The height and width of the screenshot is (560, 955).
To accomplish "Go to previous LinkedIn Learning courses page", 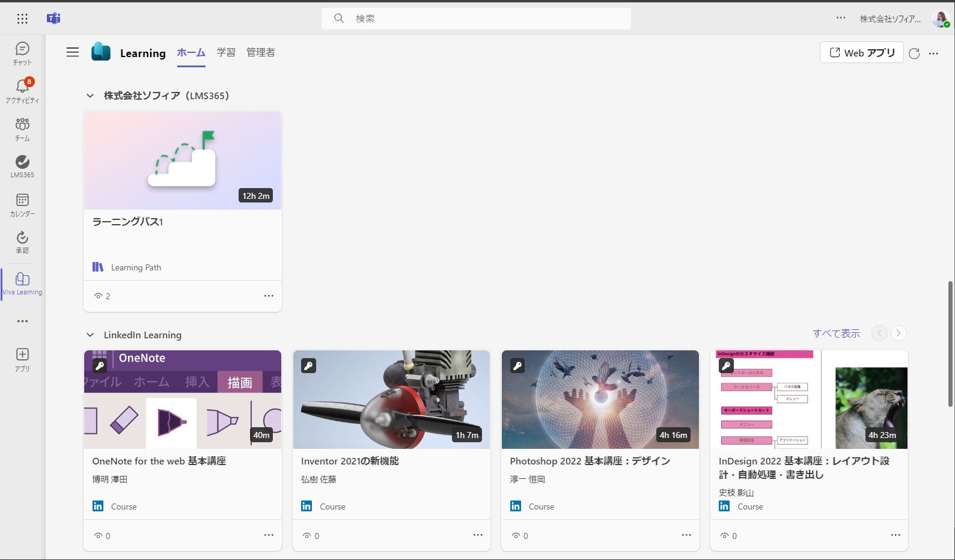I will tap(879, 333).
